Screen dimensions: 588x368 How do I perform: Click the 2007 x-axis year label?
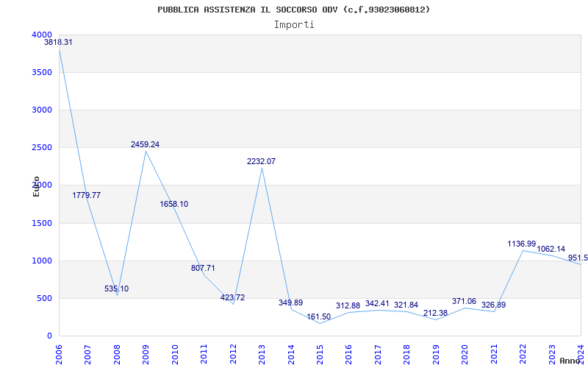coord(88,354)
